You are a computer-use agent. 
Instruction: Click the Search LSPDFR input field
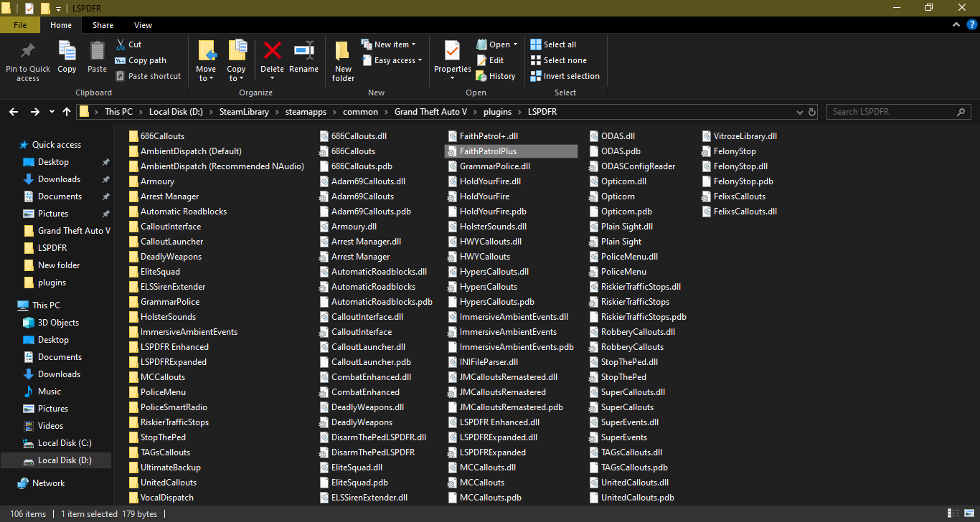892,112
